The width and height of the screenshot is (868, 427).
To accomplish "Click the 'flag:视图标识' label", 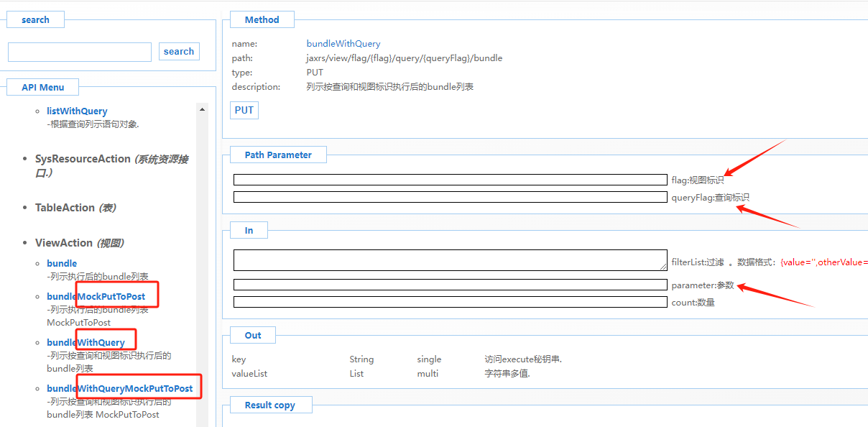I will click(x=698, y=180).
